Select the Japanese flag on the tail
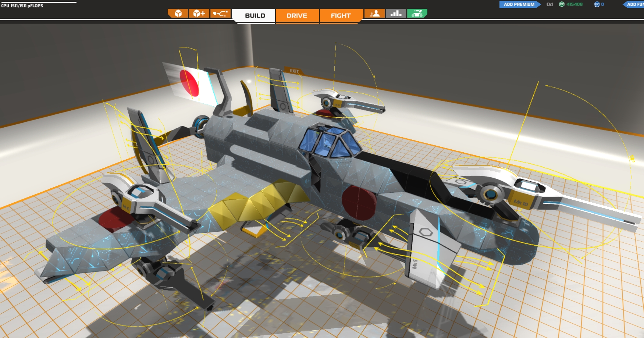This screenshot has width=644, height=338. [x=189, y=84]
